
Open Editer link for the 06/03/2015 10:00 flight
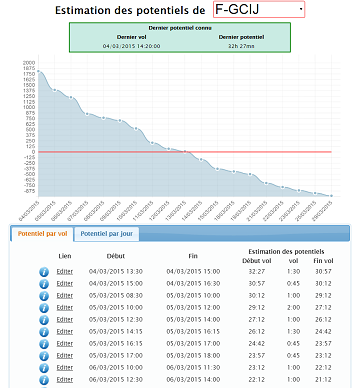[65, 368]
